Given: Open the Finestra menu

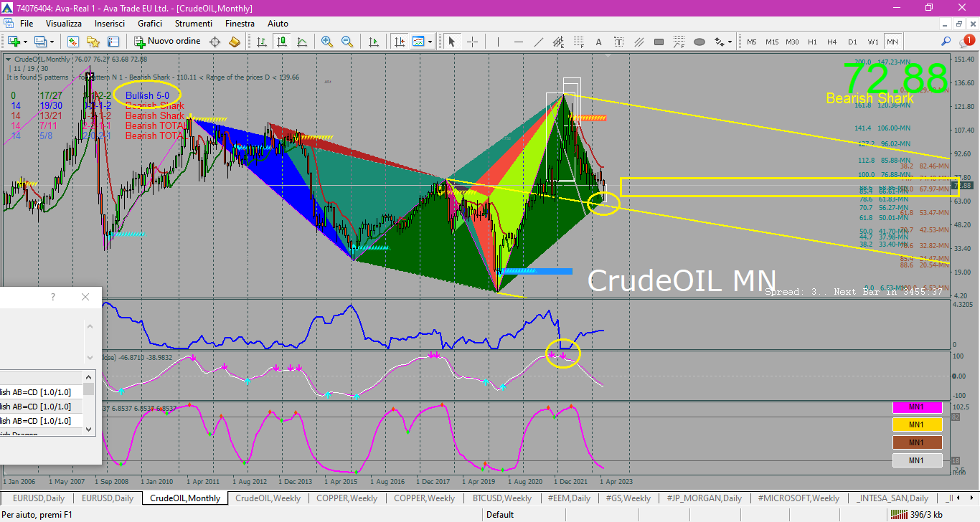Looking at the screenshot, I should 240,24.
